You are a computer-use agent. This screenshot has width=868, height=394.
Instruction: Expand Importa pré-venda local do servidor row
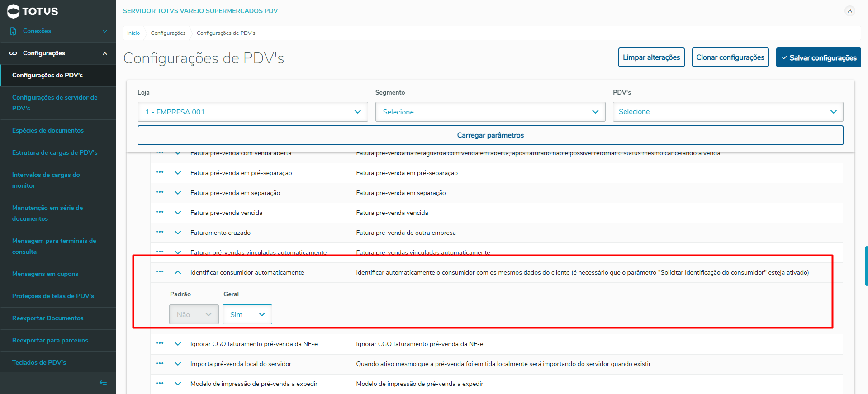click(x=178, y=364)
